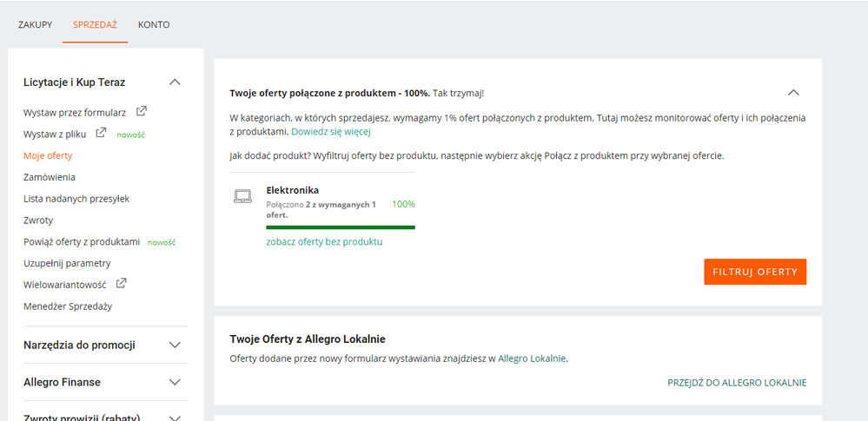Click zobacz oferty bez produktu link
This screenshot has height=421, width=868.
point(324,241)
